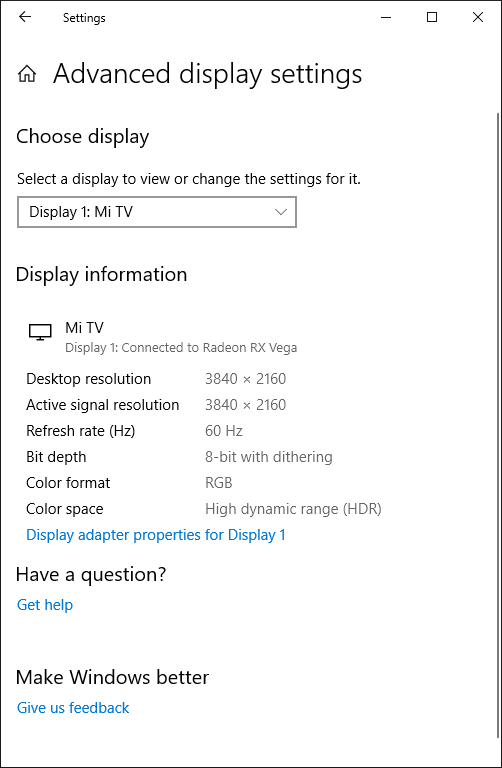Image resolution: width=502 pixels, height=768 pixels.
Task: Close the Settings window
Action: tap(478, 18)
